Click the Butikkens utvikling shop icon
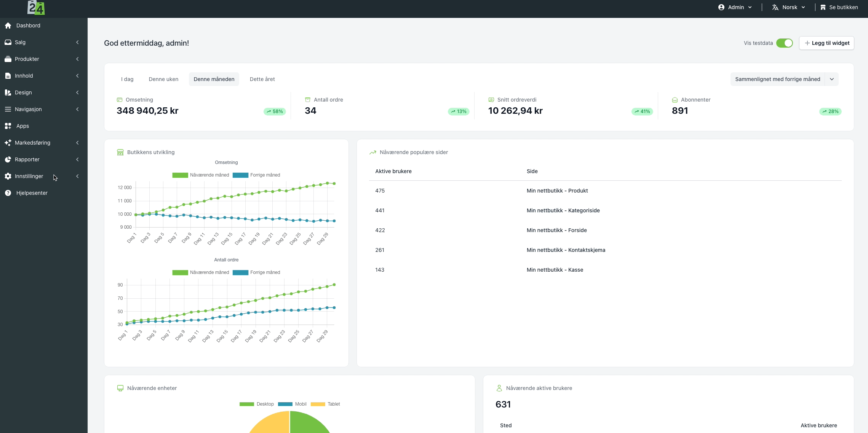This screenshot has height=433, width=868. click(x=120, y=152)
